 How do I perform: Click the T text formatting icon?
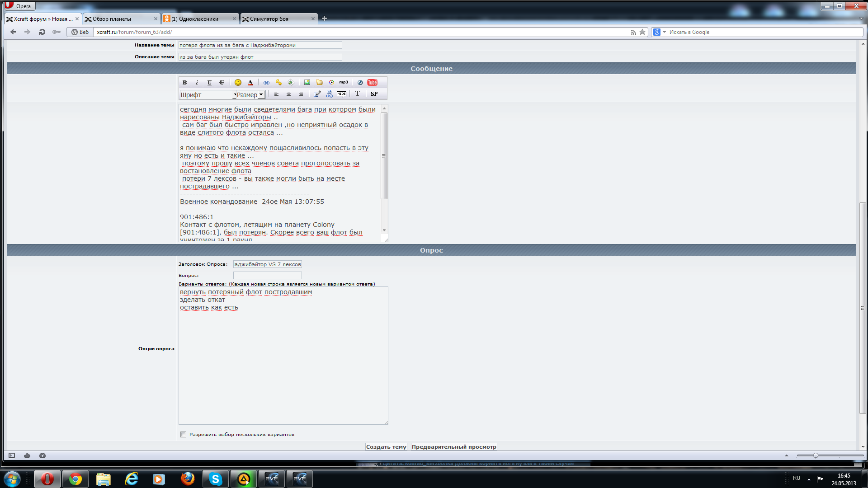click(358, 94)
